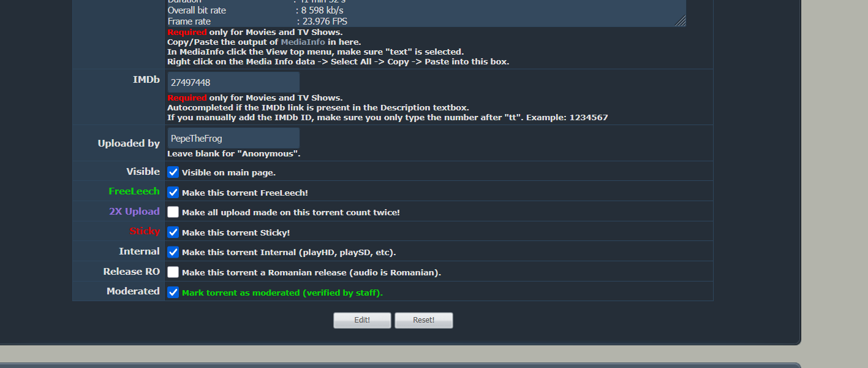Click the 'Make this torrent a Romanian release' text

[311, 273]
